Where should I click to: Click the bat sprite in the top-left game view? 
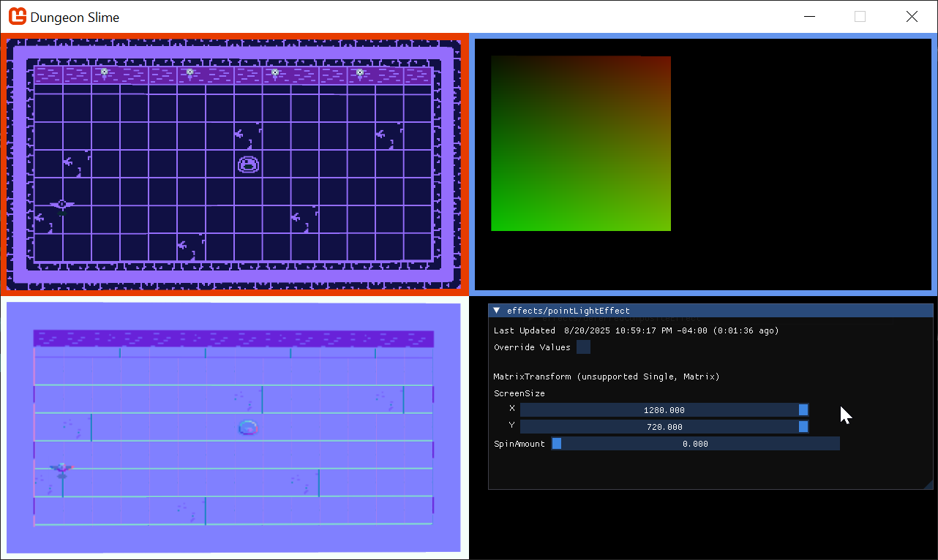[62, 205]
